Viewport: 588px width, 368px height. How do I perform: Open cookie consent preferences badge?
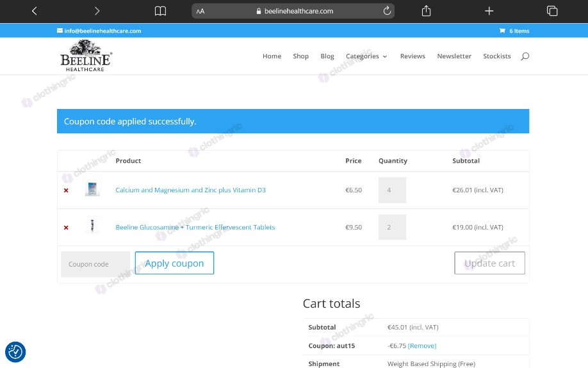click(x=15, y=352)
